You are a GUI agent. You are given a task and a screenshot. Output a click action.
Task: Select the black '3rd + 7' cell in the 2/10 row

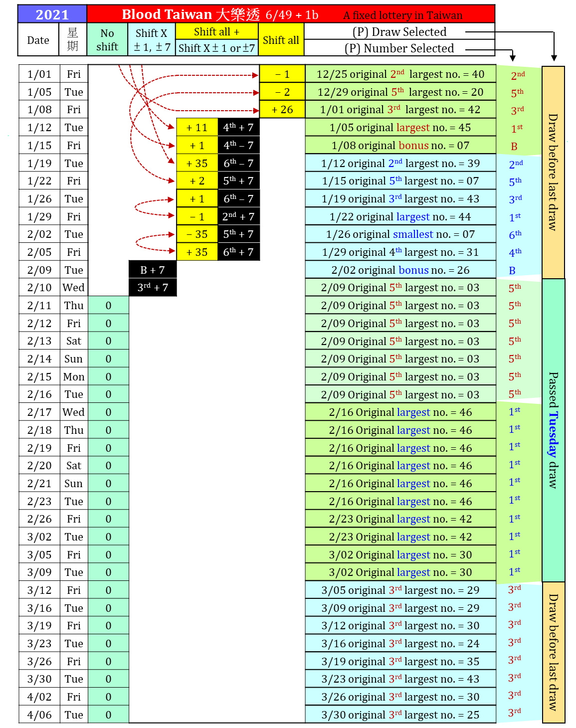tap(153, 287)
